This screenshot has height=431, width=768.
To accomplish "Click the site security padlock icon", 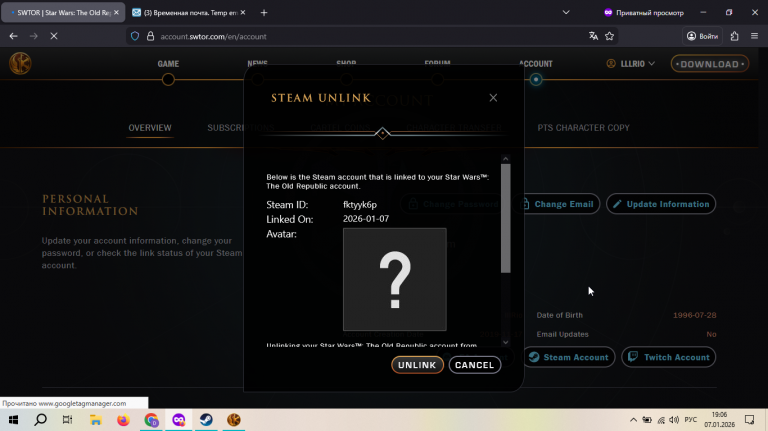I will [x=150, y=36].
